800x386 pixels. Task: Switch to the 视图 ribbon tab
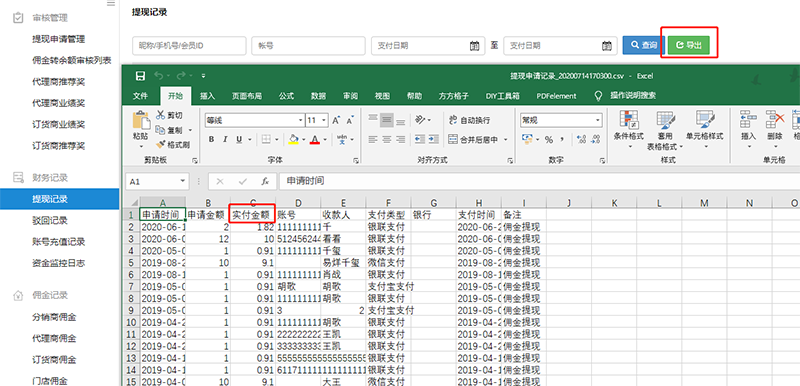(382, 96)
